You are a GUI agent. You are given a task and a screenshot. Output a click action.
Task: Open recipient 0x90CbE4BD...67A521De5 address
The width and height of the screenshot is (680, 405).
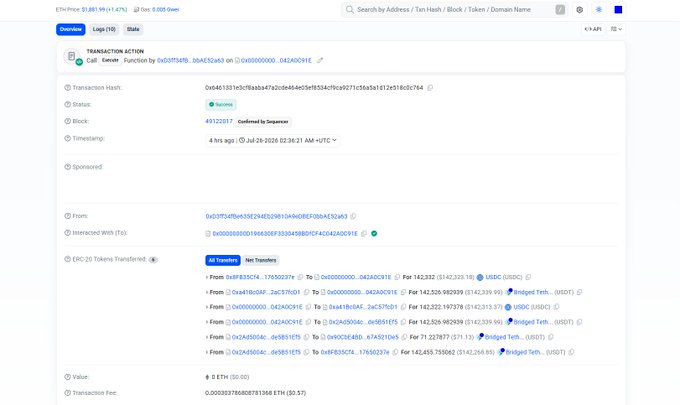point(363,337)
